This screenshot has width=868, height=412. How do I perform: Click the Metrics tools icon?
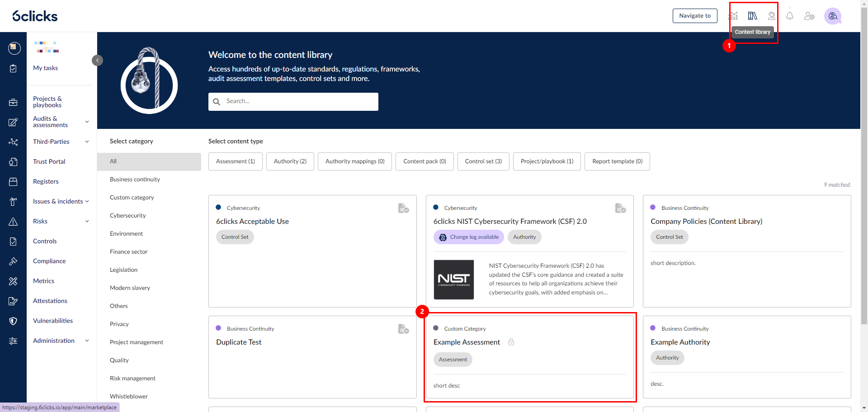[13, 281]
